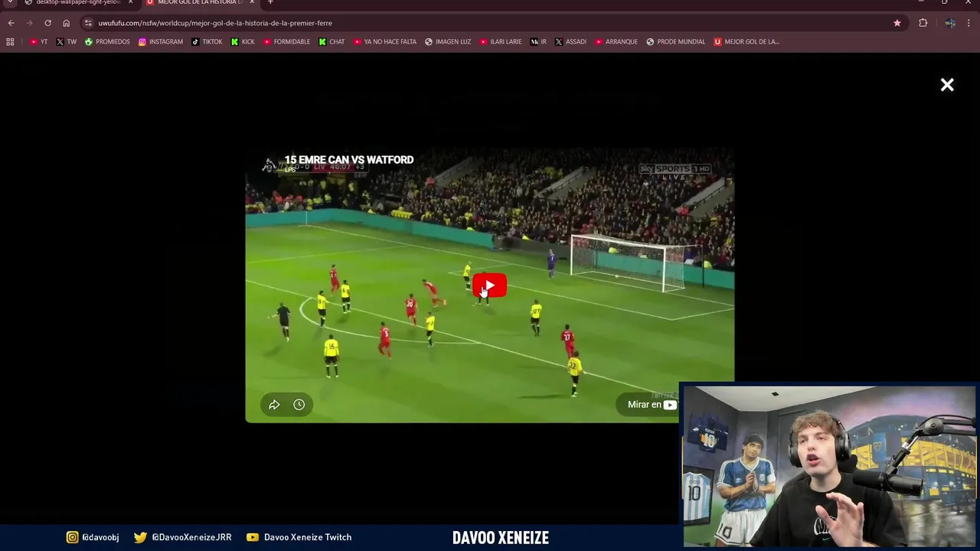Open the browser three-dot menu
This screenshot has height=551, width=980.
[969, 23]
